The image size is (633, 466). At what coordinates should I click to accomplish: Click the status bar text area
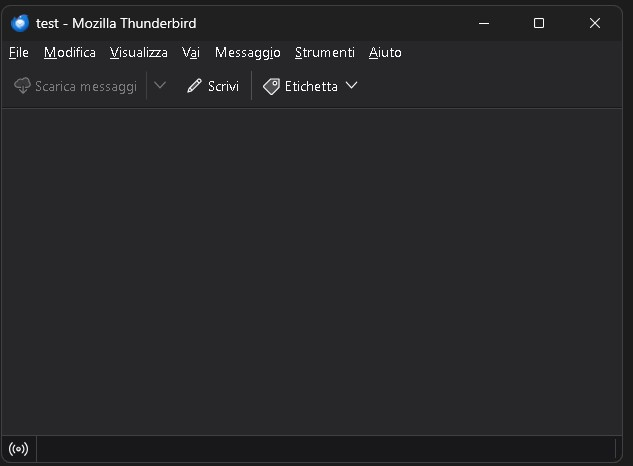click(x=325, y=448)
